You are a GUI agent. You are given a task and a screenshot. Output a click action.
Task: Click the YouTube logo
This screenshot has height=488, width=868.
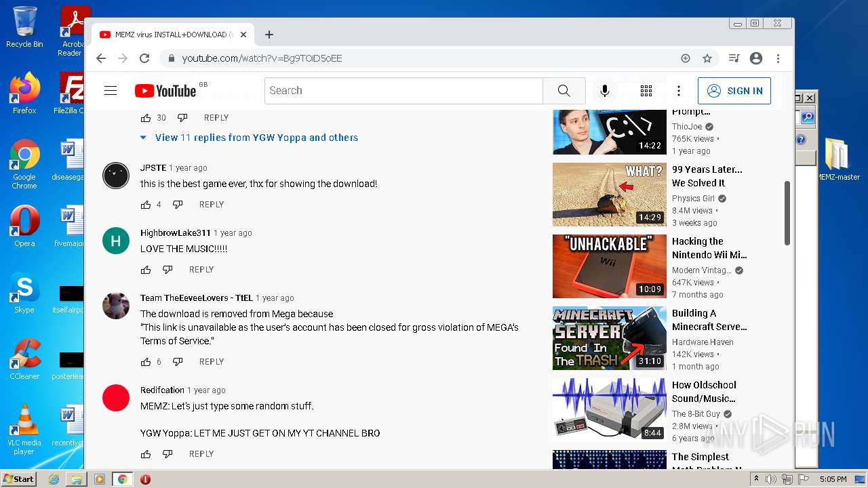165,91
